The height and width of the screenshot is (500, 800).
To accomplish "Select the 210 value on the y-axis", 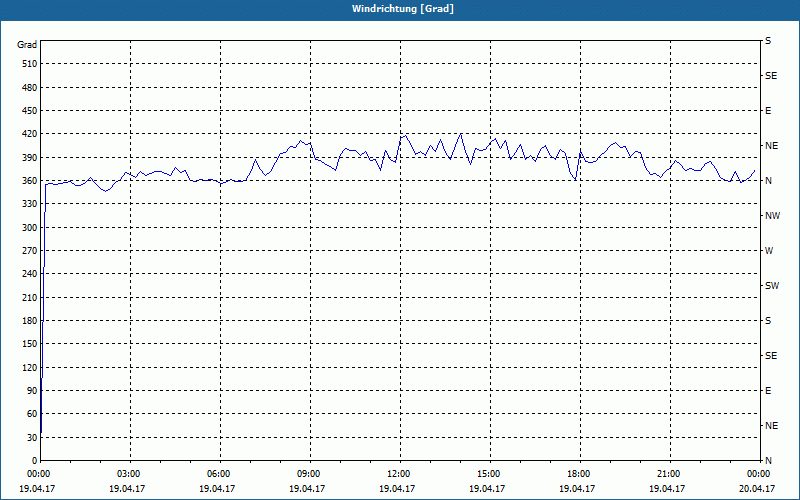I will (30, 297).
